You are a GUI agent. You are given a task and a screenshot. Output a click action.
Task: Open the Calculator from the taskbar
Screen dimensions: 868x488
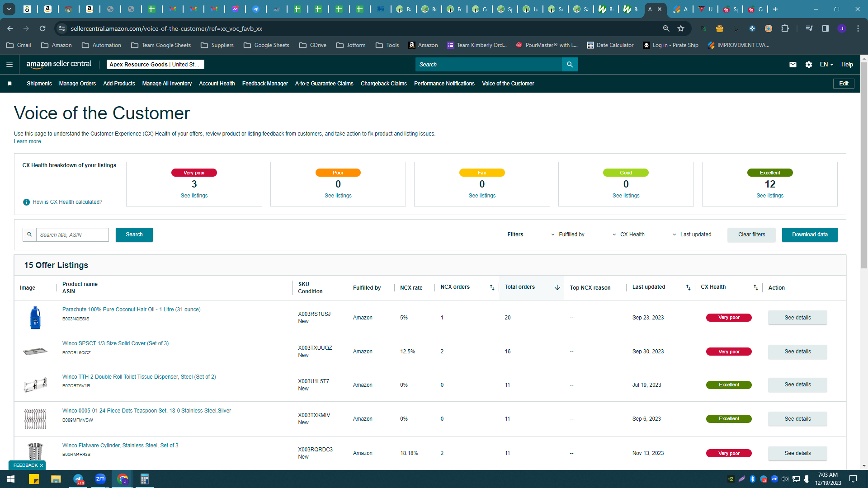145,479
